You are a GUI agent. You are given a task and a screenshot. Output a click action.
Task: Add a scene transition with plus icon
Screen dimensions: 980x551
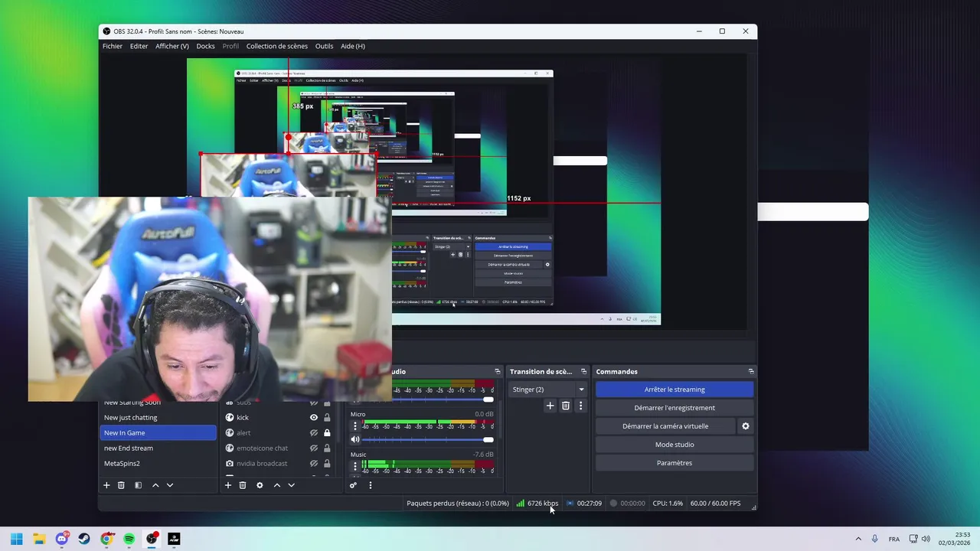pos(550,406)
